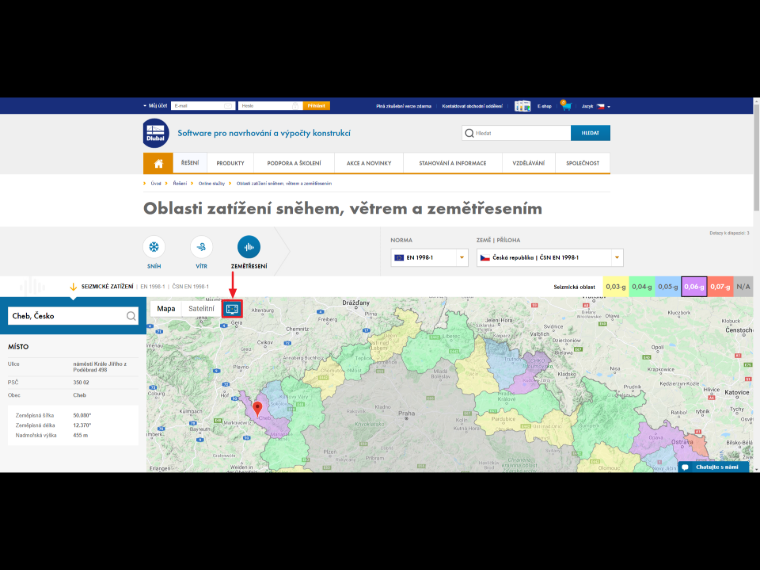Open the Česká republika ČSN EN 1998-1 annex dropdown

[x=550, y=258]
